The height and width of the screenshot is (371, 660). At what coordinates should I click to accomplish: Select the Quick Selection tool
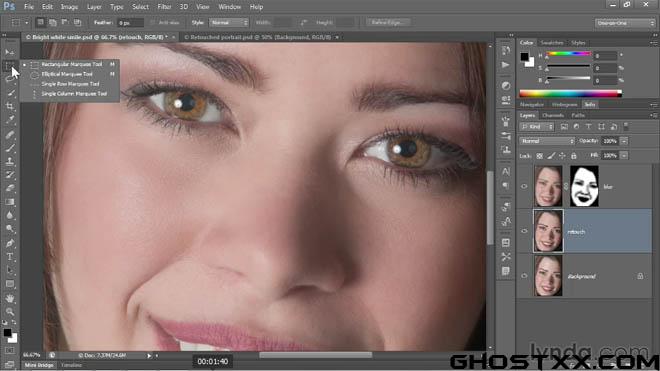[x=10, y=93]
